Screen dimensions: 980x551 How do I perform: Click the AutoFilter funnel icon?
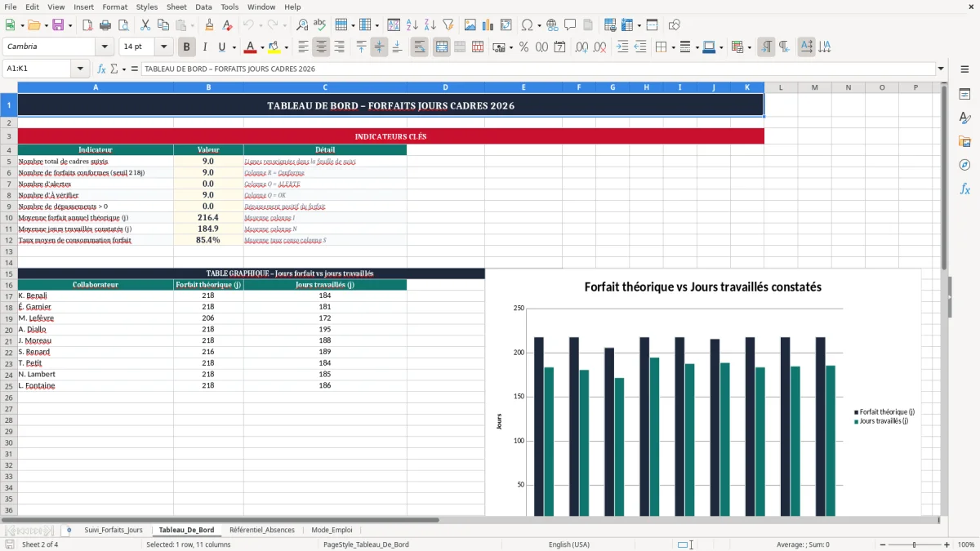click(x=448, y=25)
